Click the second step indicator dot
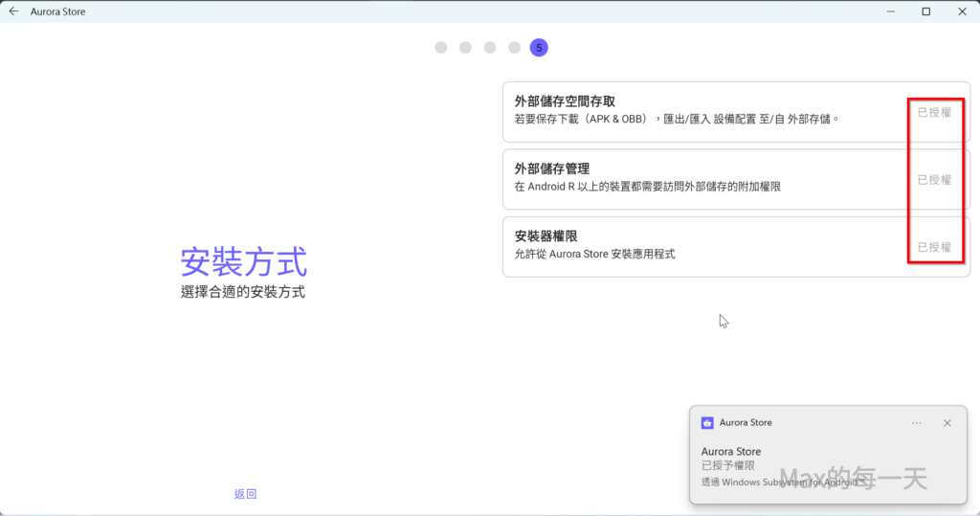This screenshot has width=980, height=516. pyautogui.click(x=466, y=48)
